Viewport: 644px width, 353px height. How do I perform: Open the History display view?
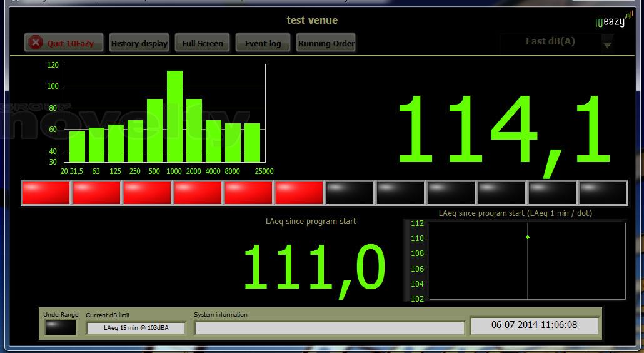pyautogui.click(x=139, y=43)
